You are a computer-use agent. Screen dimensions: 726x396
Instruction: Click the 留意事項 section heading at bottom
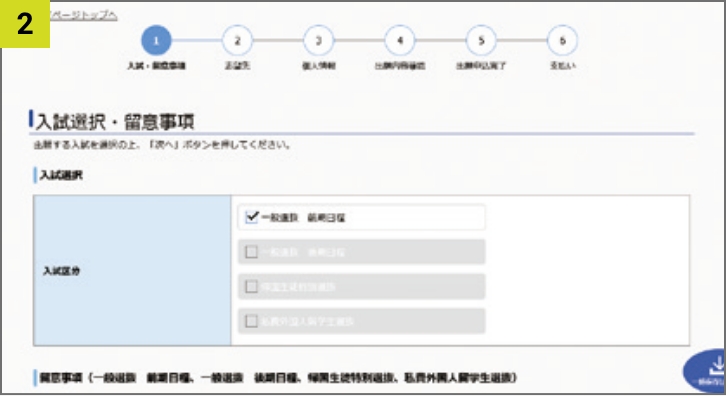278,378
